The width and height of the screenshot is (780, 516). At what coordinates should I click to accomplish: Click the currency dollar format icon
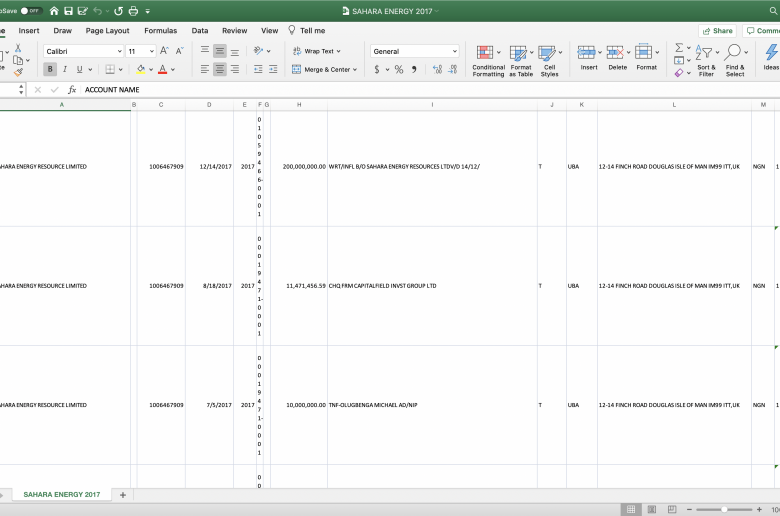point(377,70)
